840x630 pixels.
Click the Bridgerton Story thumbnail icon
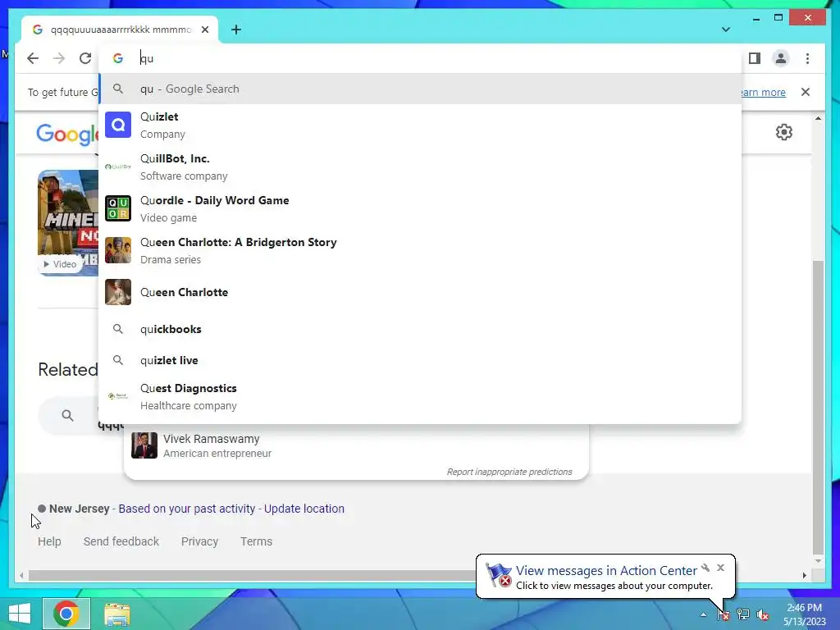(x=118, y=250)
